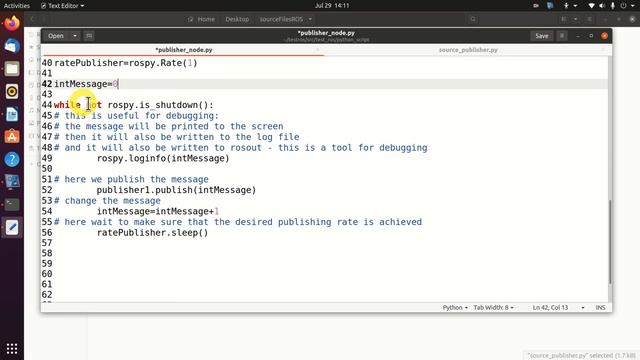Open the Text Editor app menu in top bar
This screenshot has height=360, width=640.
[x=62, y=6]
